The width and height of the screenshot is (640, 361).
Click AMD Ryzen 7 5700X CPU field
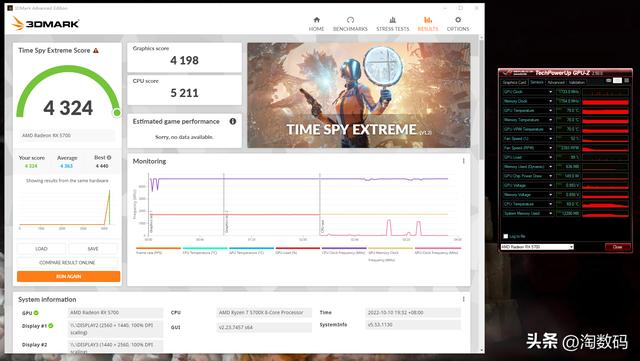[x=264, y=313]
